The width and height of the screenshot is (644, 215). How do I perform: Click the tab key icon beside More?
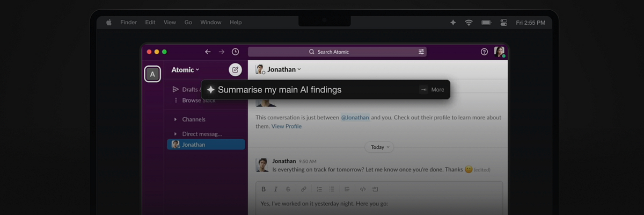click(x=423, y=90)
